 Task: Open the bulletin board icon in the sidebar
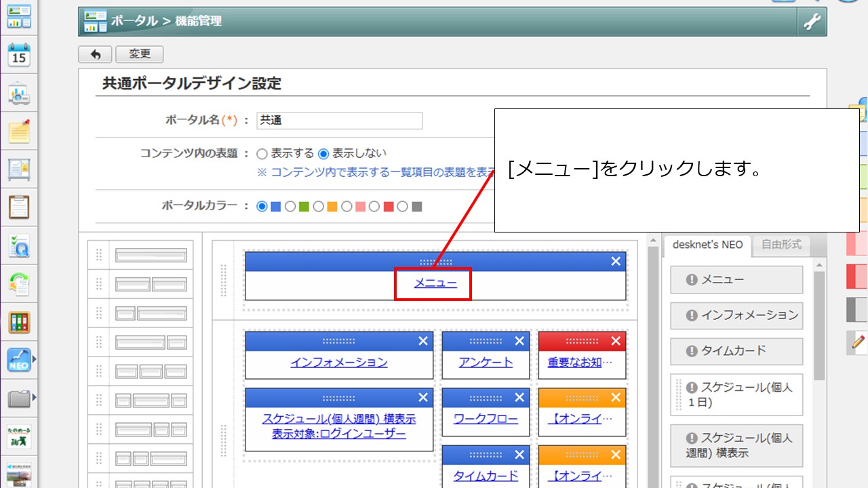click(19, 170)
